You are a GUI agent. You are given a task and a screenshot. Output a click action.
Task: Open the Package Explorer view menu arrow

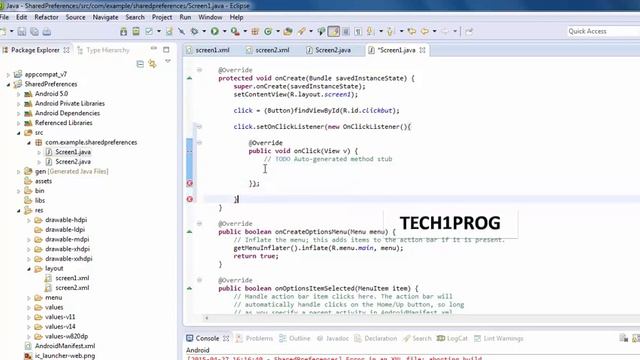[168, 61]
